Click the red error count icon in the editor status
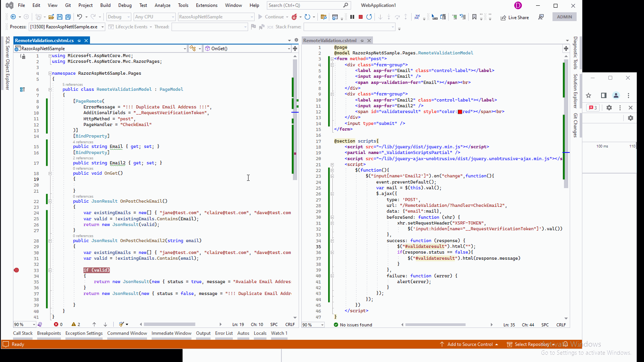 pos(56,324)
